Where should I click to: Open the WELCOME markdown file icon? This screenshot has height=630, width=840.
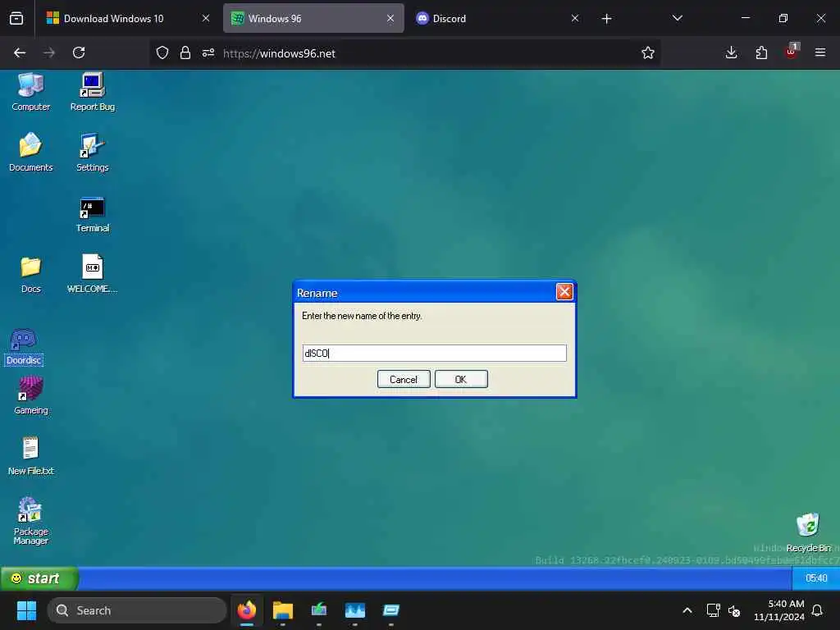coord(92,274)
